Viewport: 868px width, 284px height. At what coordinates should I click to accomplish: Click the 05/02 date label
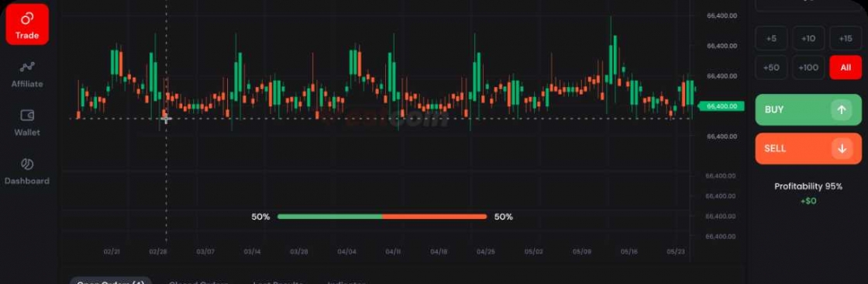pos(534,252)
